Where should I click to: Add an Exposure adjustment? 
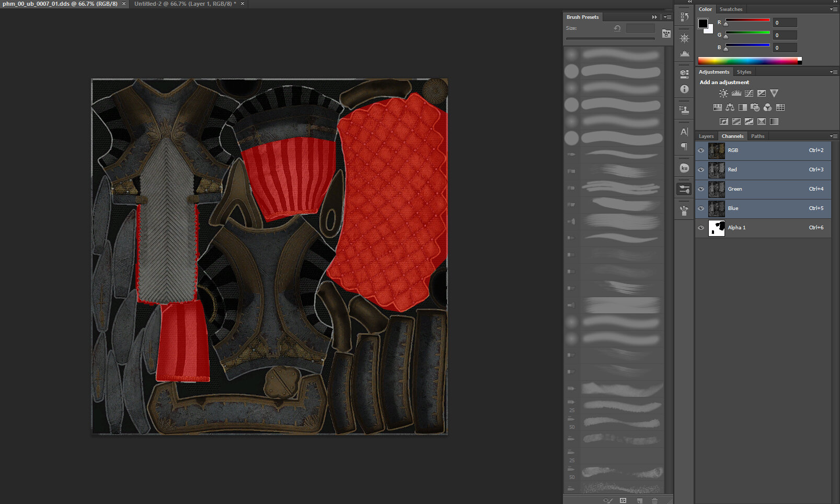762,93
